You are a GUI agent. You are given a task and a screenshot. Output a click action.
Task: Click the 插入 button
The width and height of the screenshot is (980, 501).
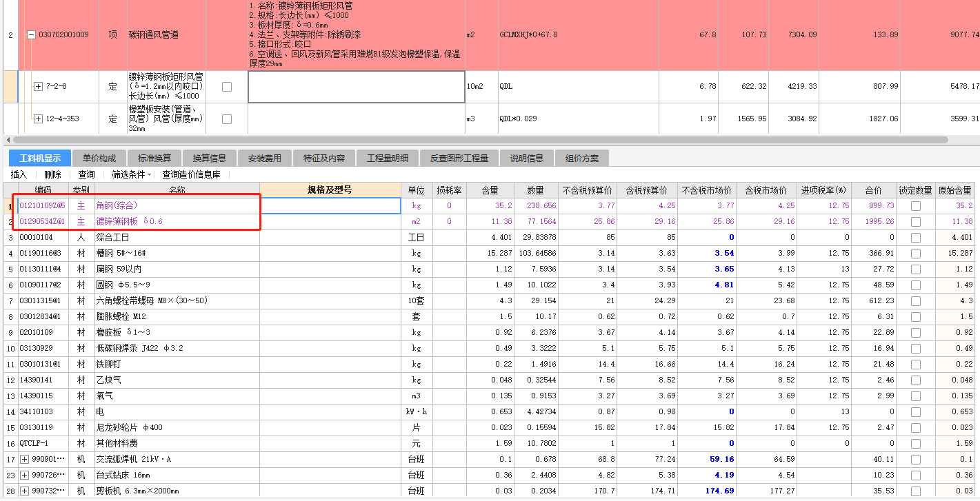pos(19,175)
